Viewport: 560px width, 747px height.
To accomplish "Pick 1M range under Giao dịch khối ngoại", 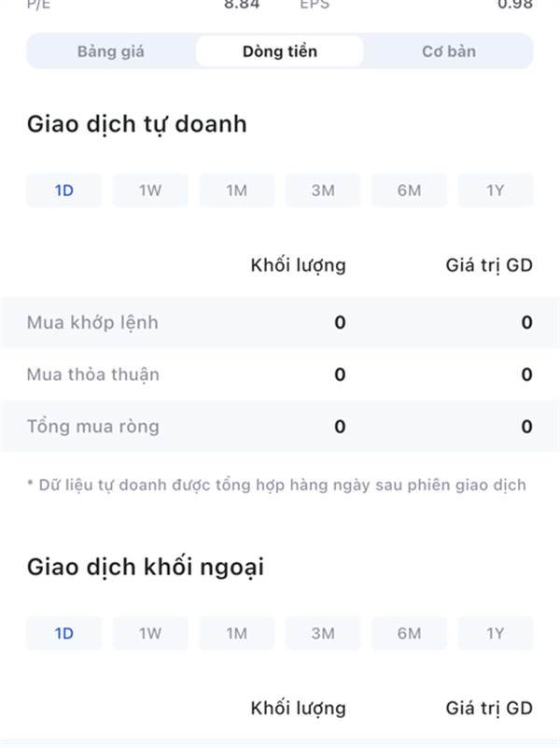I will tap(237, 634).
